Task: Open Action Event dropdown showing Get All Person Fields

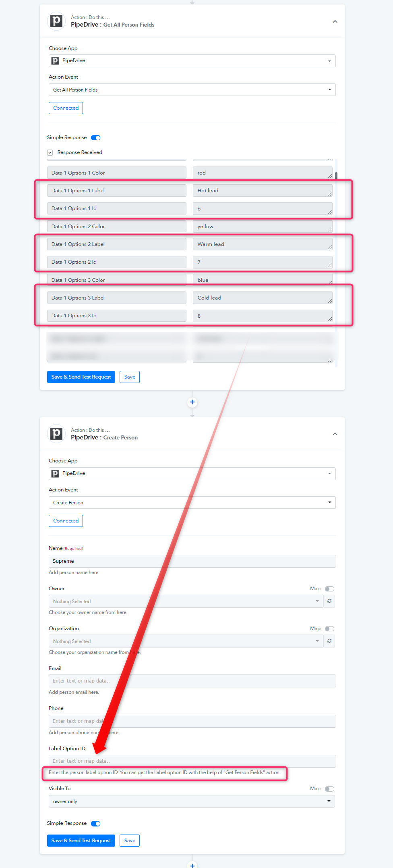Action: pos(192,90)
